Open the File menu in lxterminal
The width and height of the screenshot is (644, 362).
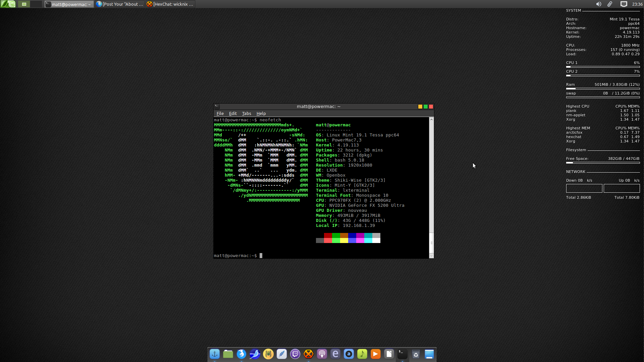(220, 114)
